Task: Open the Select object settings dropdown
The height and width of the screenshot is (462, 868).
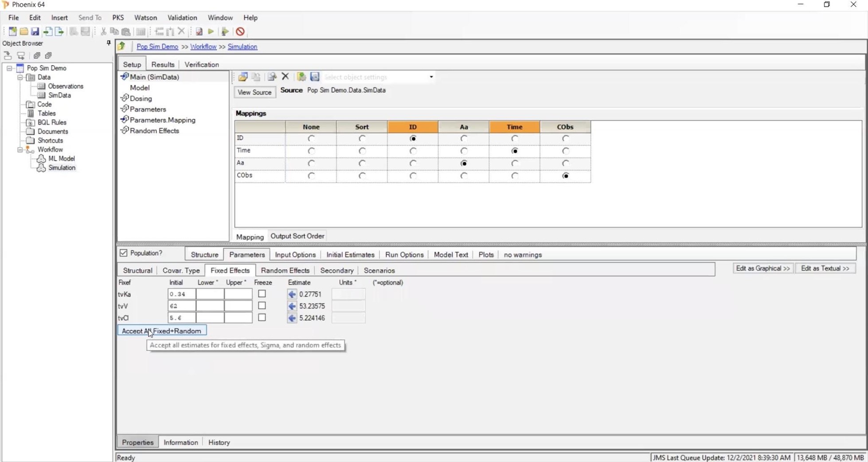Action: click(430, 77)
